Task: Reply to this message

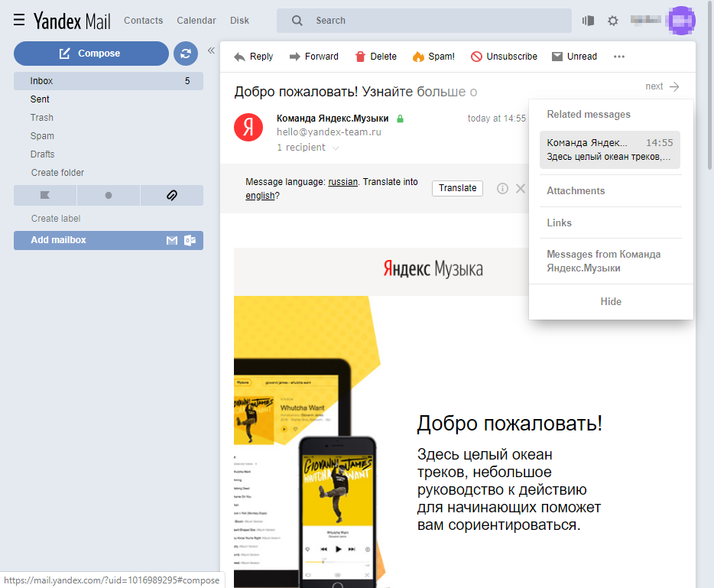Action: coord(253,57)
